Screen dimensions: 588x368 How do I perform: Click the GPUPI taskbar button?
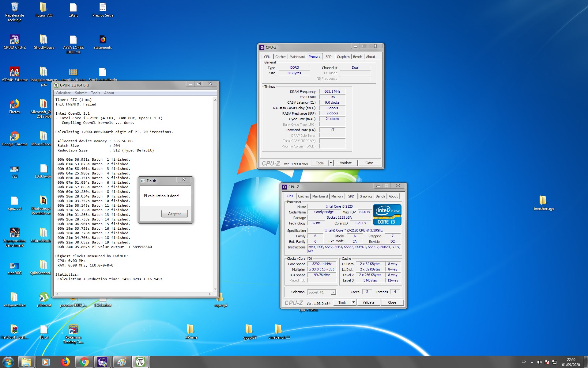[x=140, y=362]
